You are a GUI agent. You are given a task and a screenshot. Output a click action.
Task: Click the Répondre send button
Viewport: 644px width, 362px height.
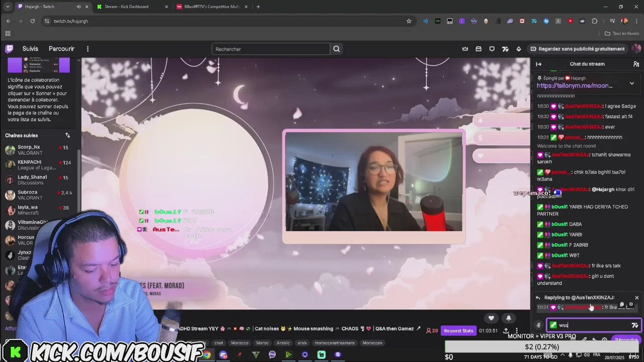pyautogui.click(x=626, y=340)
